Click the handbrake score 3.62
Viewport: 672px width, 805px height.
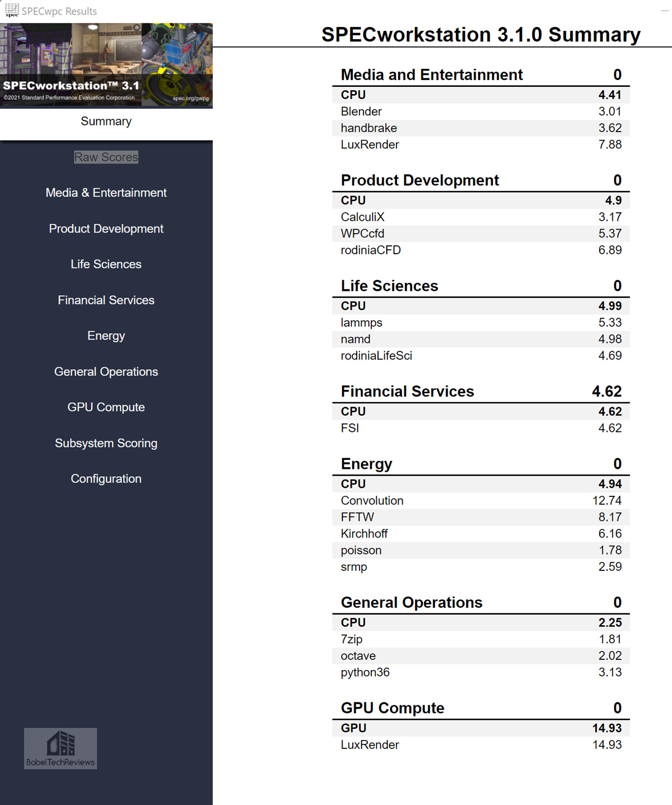click(x=610, y=128)
